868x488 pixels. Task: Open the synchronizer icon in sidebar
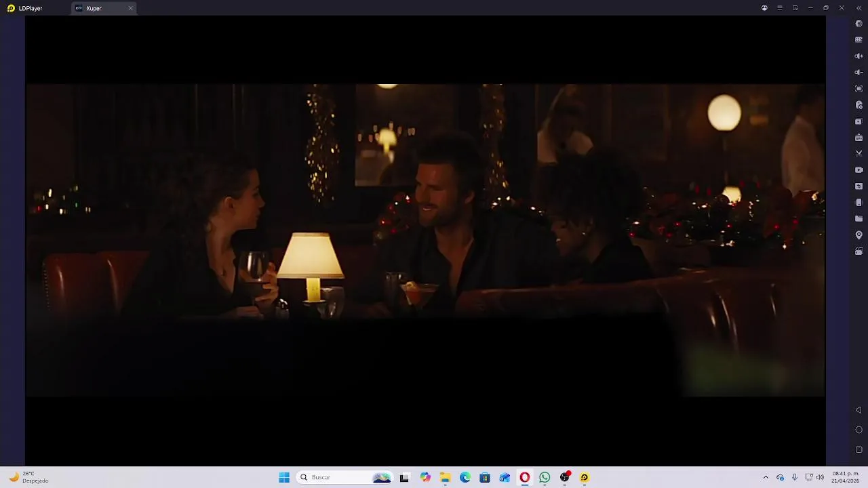859,186
